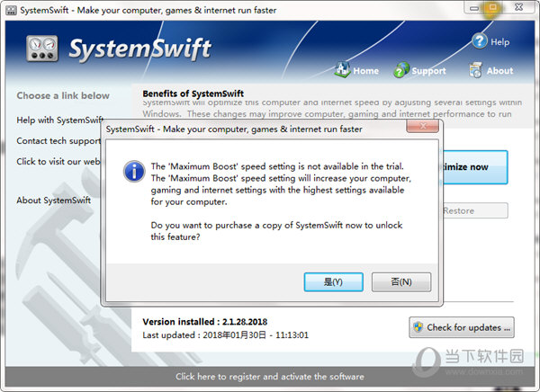The image size is (540, 392).
Task: Click the Restore button
Action: click(x=474, y=210)
